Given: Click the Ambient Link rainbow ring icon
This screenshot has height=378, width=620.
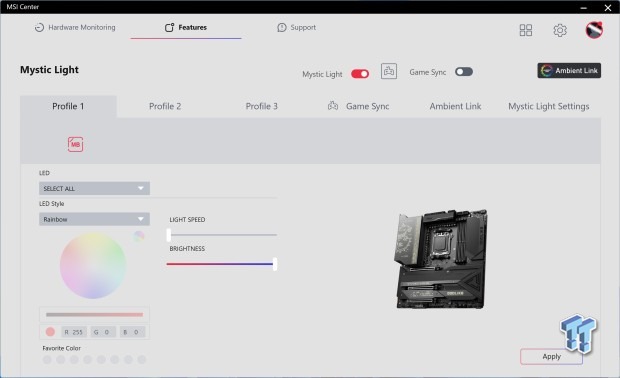Looking at the screenshot, I should point(546,70).
